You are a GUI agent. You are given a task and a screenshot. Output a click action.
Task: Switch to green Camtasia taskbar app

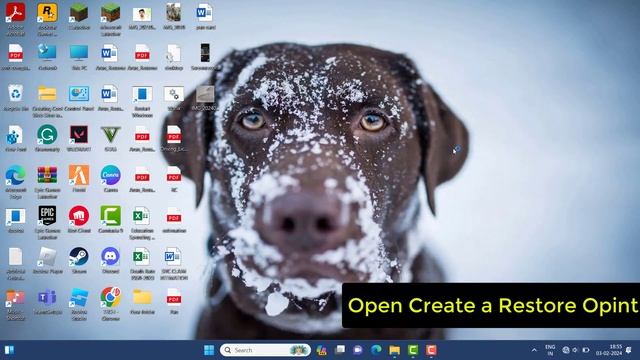click(413, 350)
